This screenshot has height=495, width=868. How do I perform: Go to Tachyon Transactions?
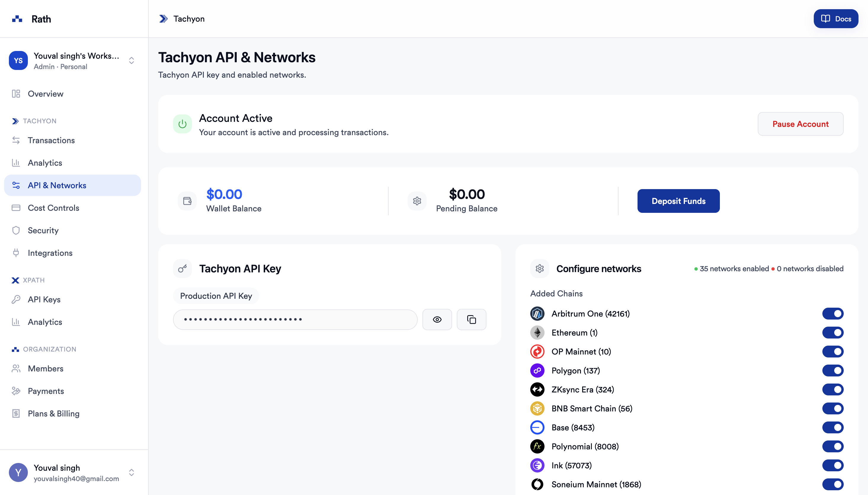click(x=72, y=140)
